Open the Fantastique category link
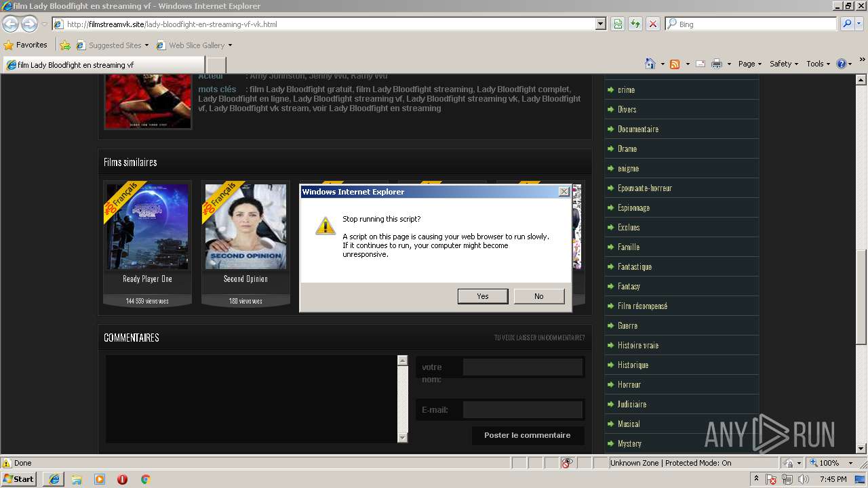868x488 pixels. point(635,266)
